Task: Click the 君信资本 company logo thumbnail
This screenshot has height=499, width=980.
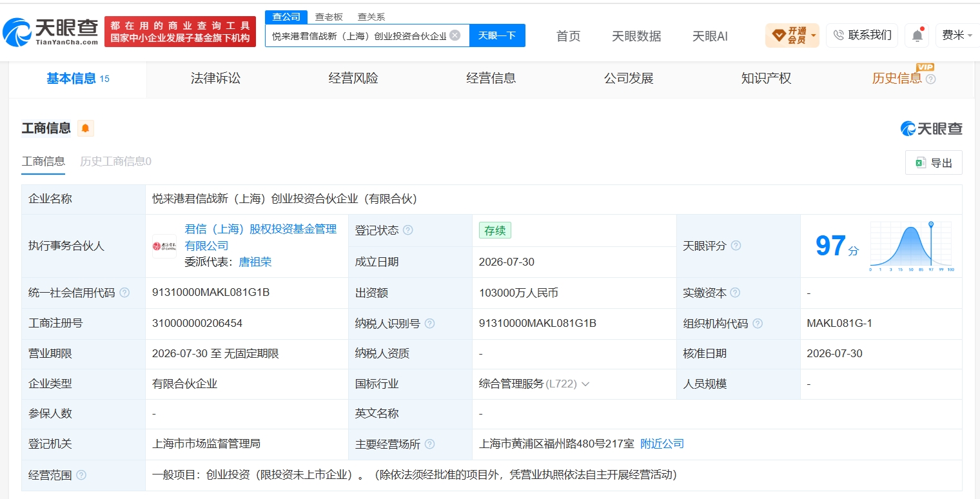Action: click(164, 246)
